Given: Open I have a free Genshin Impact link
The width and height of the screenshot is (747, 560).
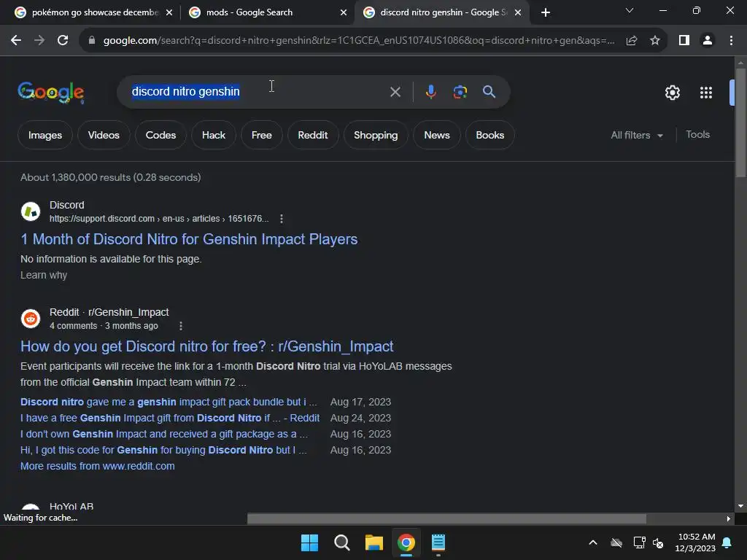Looking at the screenshot, I should pyautogui.click(x=170, y=418).
